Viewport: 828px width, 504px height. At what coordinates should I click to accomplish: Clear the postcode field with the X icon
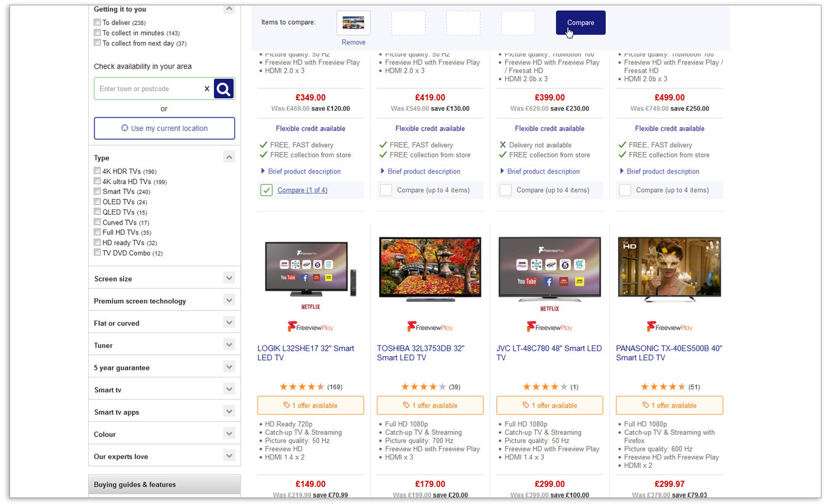pyautogui.click(x=207, y=89)
